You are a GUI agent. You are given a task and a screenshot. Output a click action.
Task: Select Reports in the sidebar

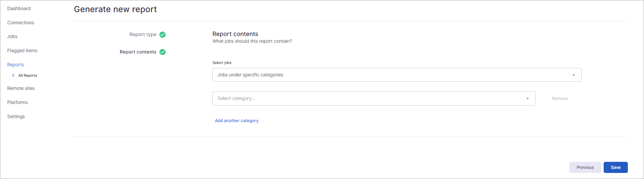[16, 65]
